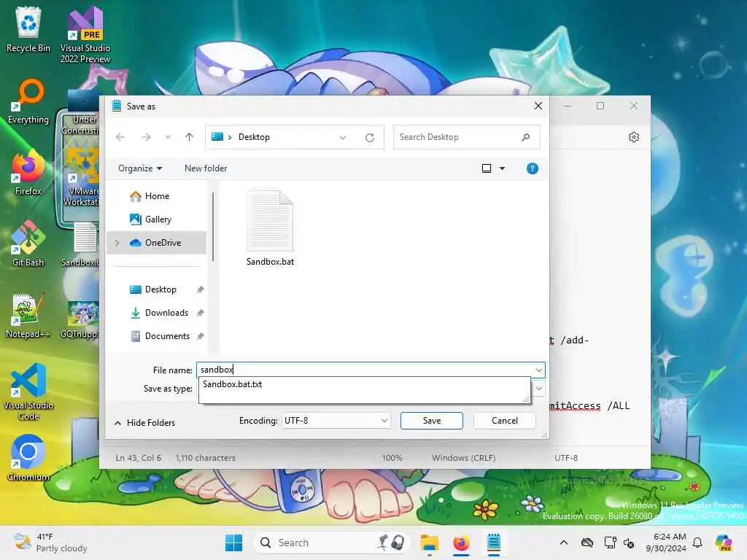Select Home in navigation pane
This screenshot has width=747, height=560.
tap(157, 196)
